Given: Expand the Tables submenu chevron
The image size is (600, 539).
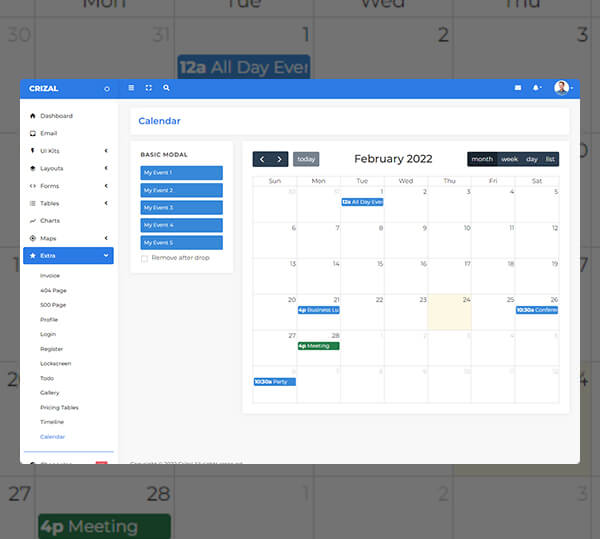Looking at the screenshot, I should [x=106, y=203].
